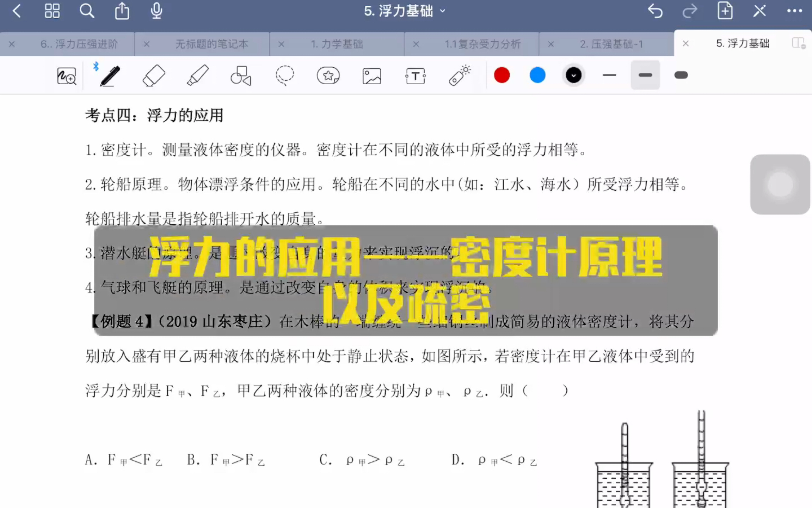The image size is (812, 508).
Task: Close the 1.1复杂受力分析 tab
Action: [x=416, y=44]
